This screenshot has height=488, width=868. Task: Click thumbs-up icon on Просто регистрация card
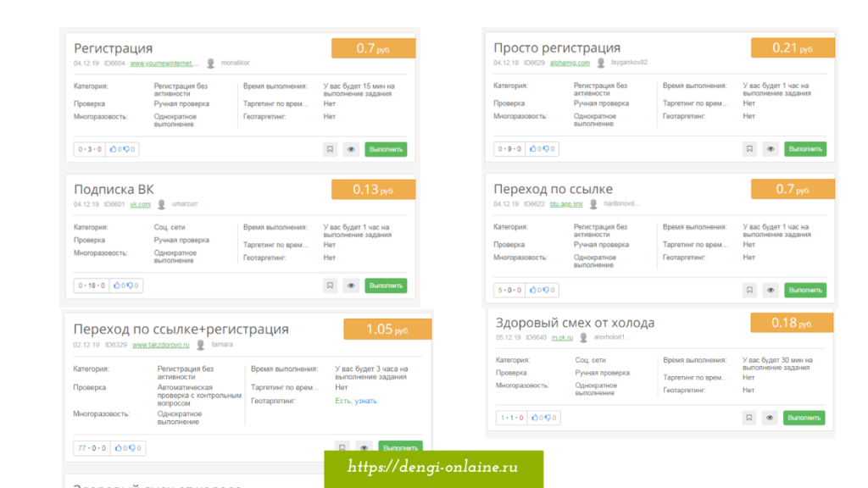pos(532,149)
